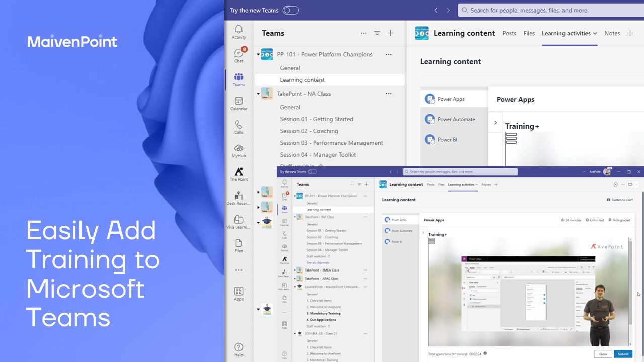Toggle Try the new Teams in small window
The image size is (644, 362).
[x=312, y=172]
